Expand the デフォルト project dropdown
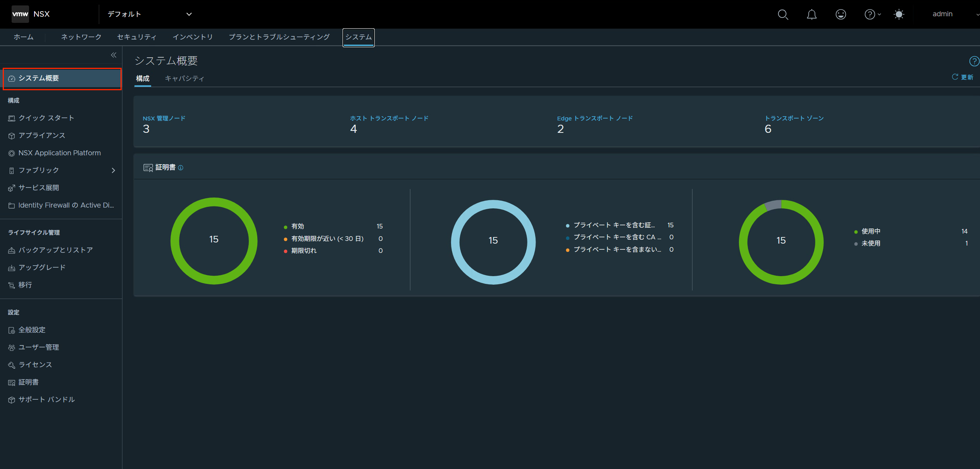The image size is (980, 469). [x=150, y=14]
